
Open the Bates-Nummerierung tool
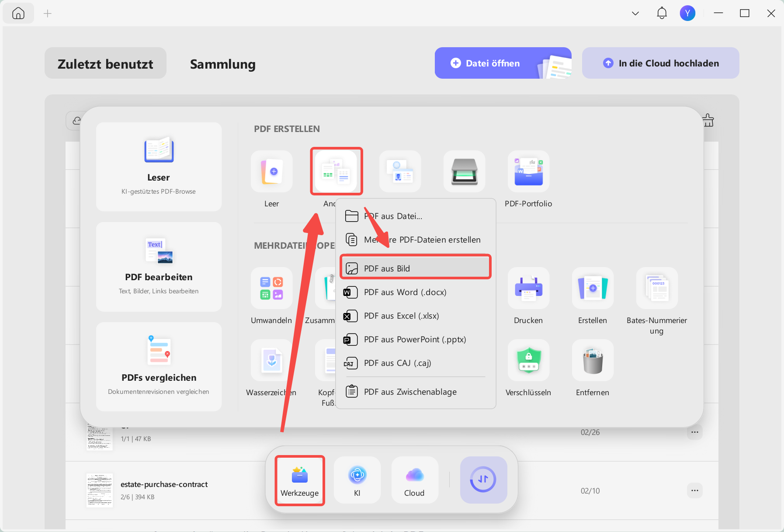pos(657,288)
